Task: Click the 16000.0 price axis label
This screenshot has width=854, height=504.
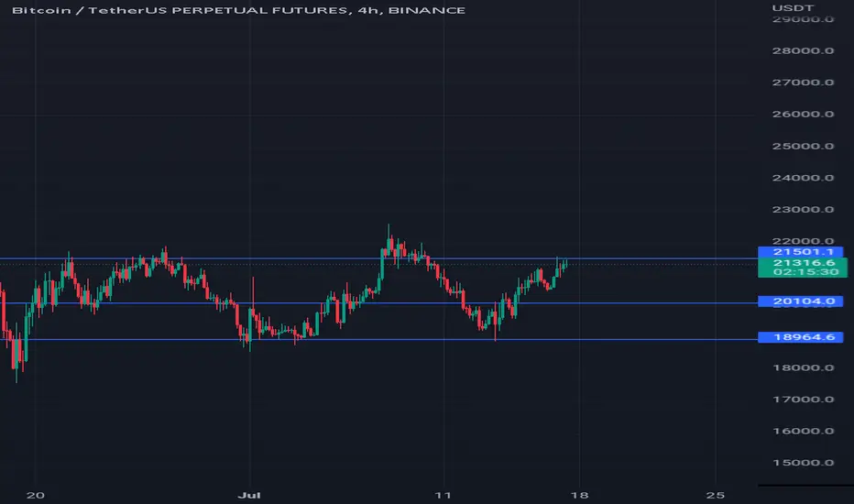Action: pyautogui.click(x=803, y=431)
